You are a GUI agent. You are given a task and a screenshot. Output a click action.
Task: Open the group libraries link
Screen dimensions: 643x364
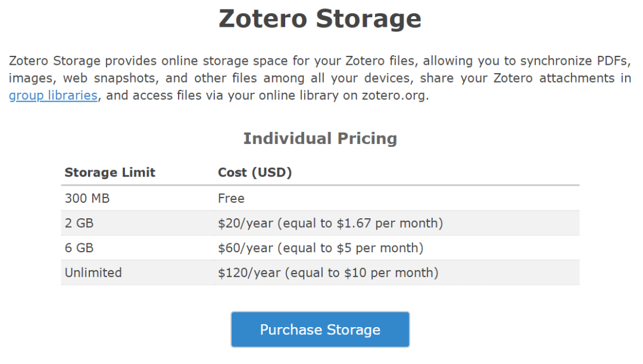[53, 96]
